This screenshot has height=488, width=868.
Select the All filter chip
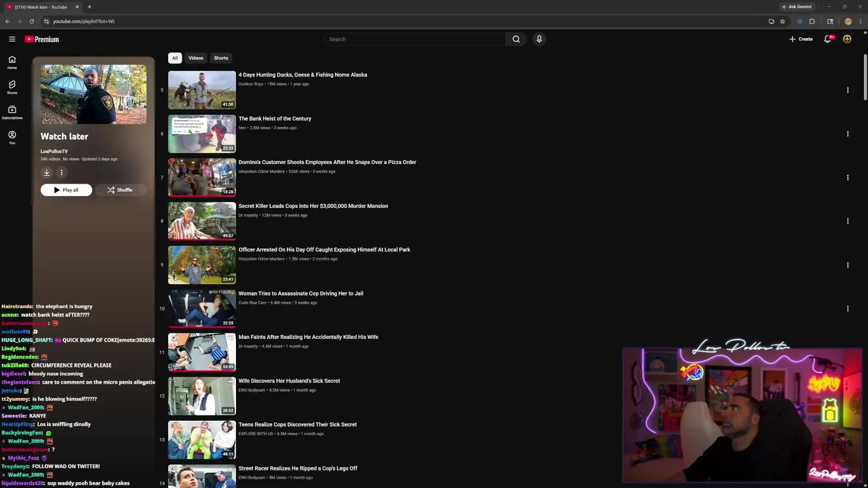(174, 58)
